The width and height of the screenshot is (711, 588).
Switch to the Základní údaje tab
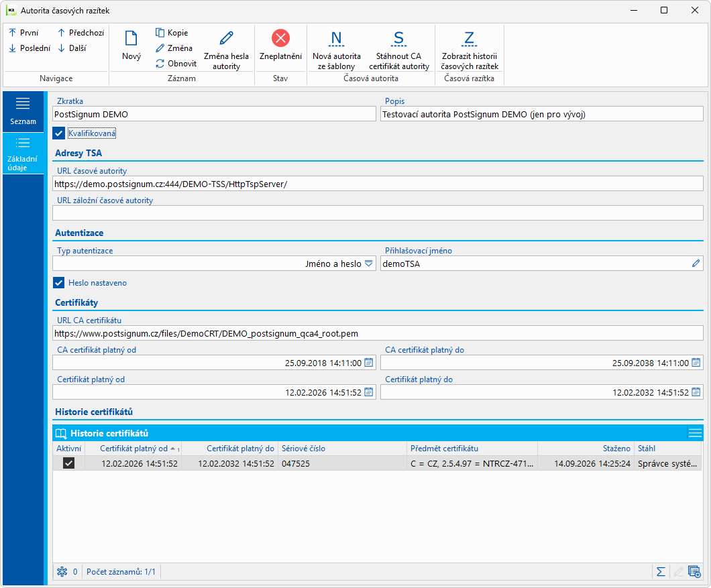pyautogui.click(x=23, y=154)
